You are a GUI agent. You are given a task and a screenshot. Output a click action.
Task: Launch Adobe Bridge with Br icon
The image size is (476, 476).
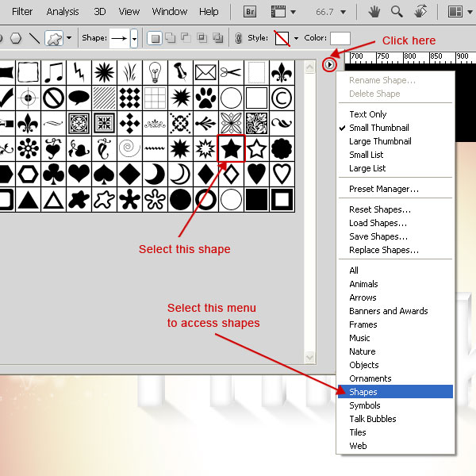[250, 12]
